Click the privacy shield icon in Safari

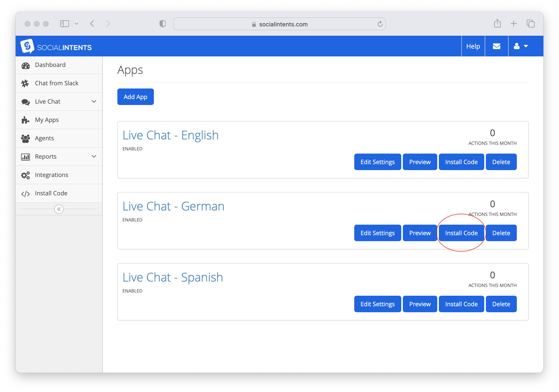pos(163,24)
